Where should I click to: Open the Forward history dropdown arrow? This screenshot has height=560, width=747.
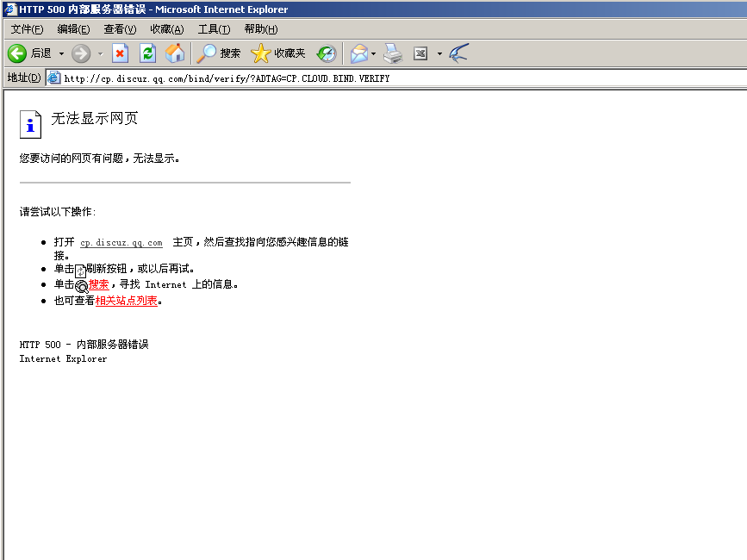click(101, 53)
